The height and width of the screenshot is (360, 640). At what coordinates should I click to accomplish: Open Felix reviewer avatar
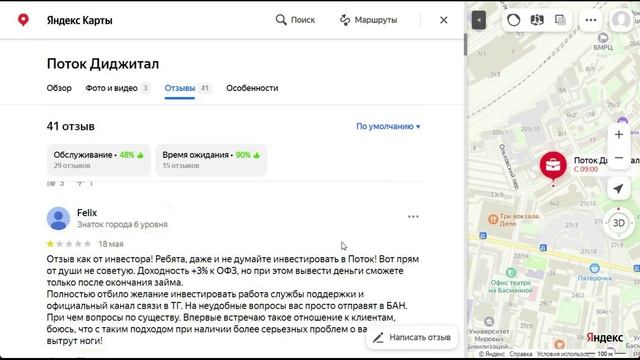[x=58, y=218]
